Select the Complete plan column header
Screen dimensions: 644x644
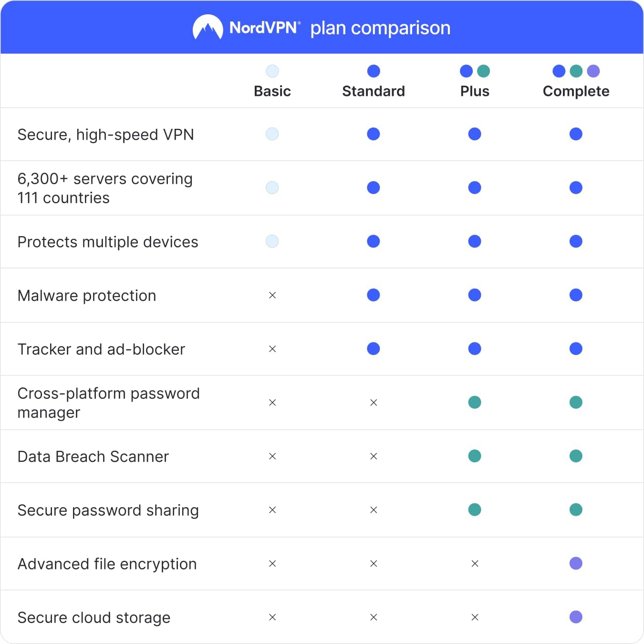click(576, 91)
